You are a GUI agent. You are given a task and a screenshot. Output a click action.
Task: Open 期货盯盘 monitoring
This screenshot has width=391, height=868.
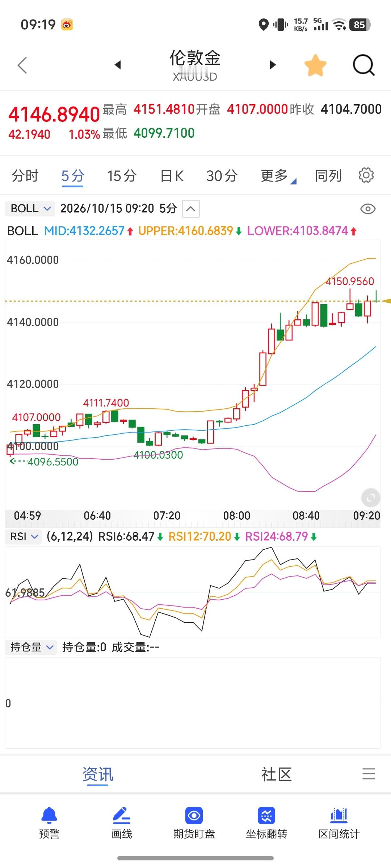[x=194, y=824]
